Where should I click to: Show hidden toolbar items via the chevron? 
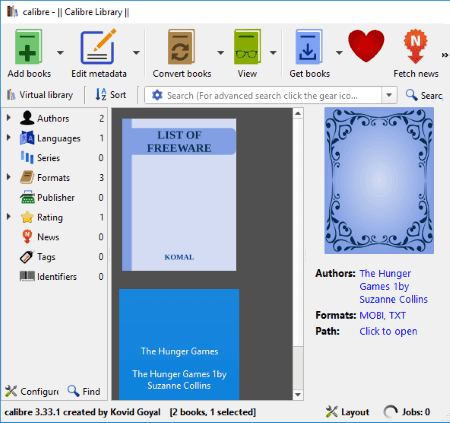(445, 55)
